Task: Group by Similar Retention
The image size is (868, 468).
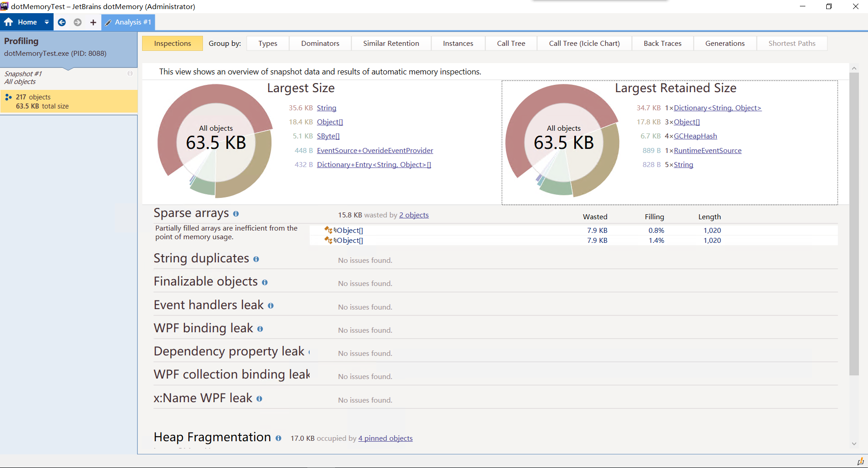Action: [391, 44]
